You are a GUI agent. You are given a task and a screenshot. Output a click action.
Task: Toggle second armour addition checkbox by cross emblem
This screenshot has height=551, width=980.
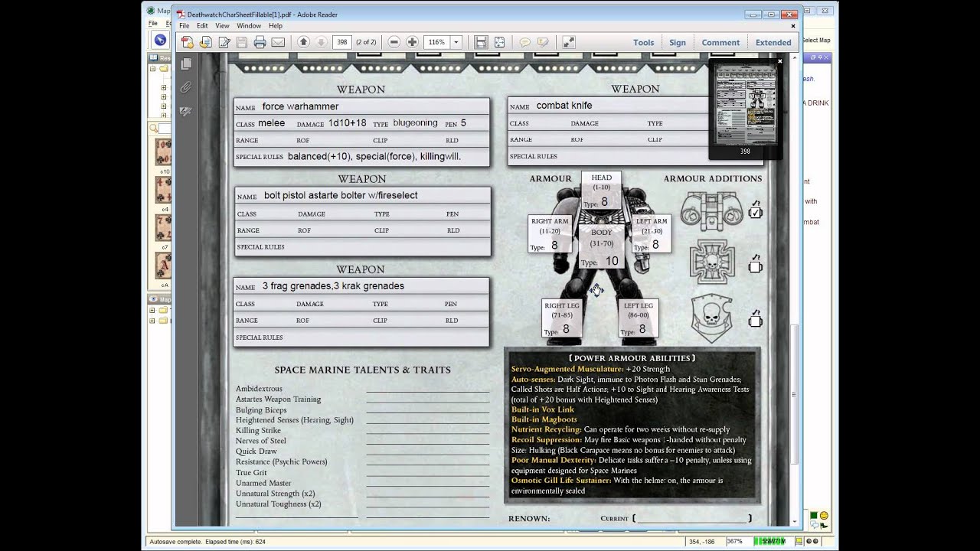pos(756,266)
